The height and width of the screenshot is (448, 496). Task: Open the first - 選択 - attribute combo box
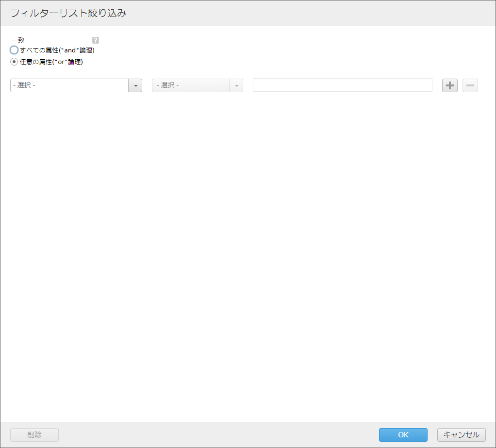click(x=69, y=85)
